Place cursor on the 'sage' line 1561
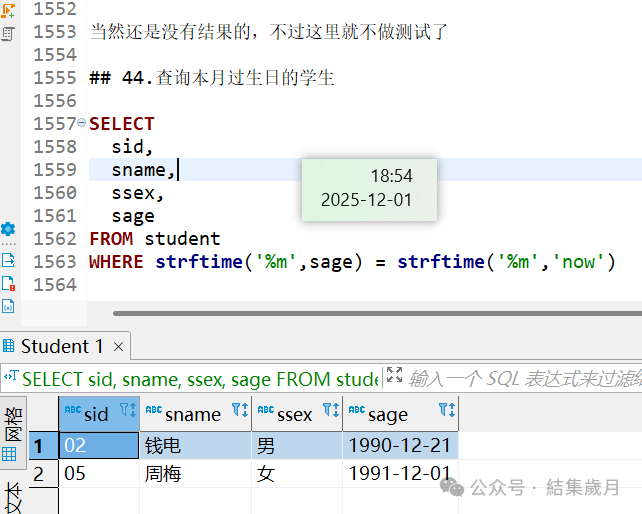The width and height of the screenshot is (642, 514). pyautogui.click(x=133, y=216)
